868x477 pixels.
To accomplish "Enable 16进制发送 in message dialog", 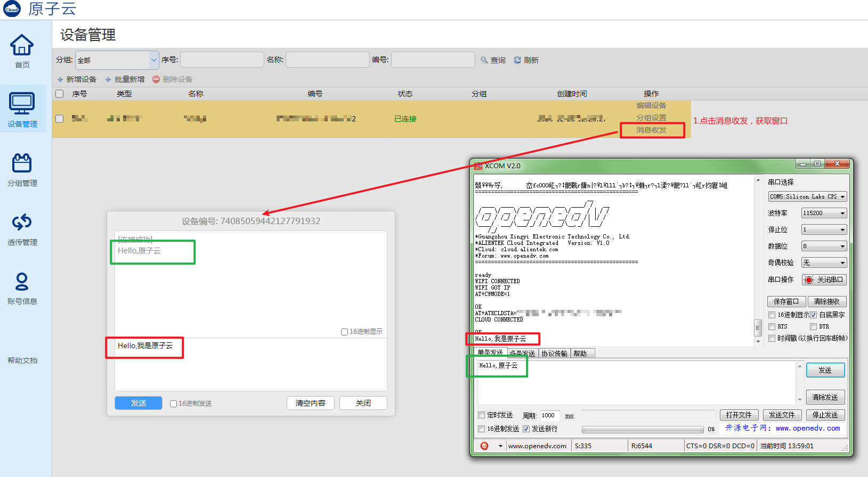I will [173, 404].
